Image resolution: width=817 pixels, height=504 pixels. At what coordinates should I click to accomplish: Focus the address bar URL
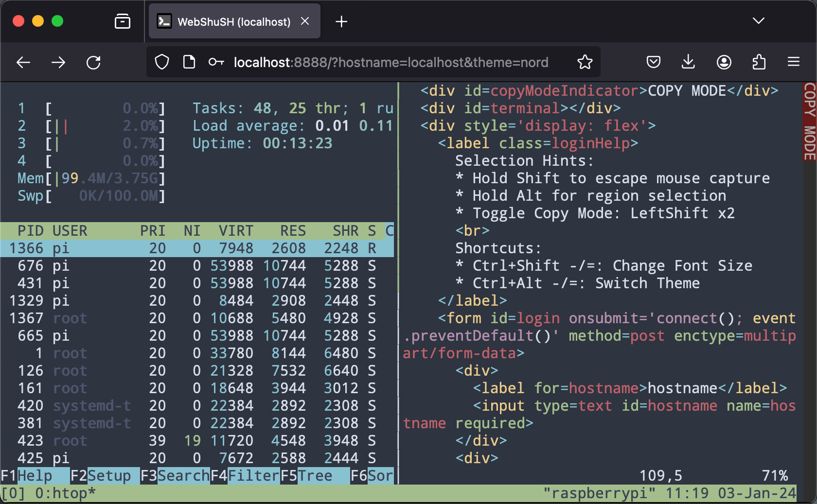tap(391, 62)
